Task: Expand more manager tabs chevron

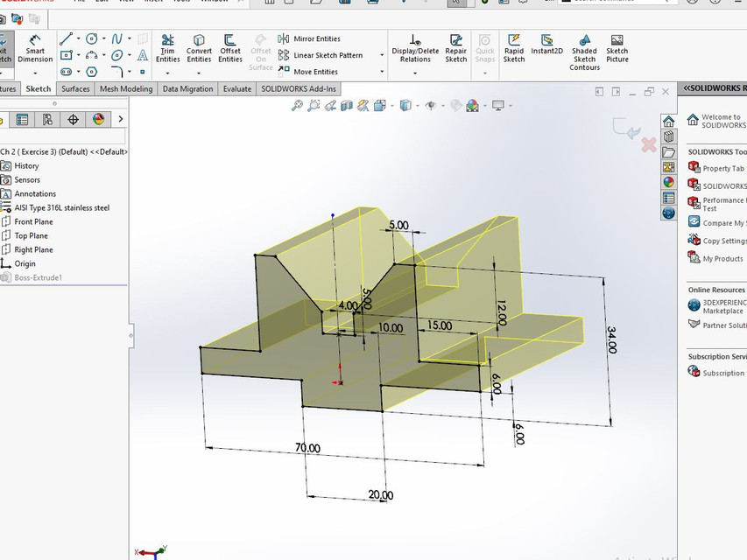Action: (121, 119)
